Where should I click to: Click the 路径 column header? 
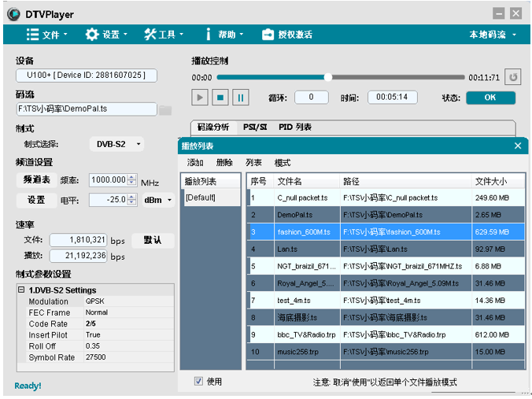pyautogui.click(x=406, y=182)
